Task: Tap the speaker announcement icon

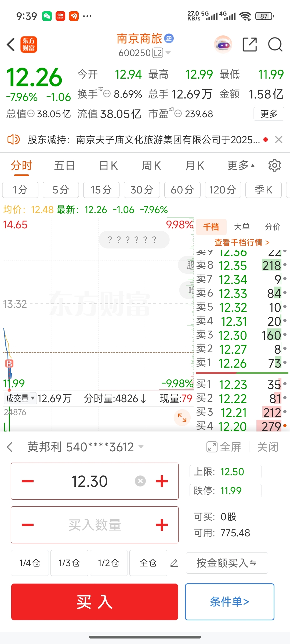Action: (x=13, y=140)
